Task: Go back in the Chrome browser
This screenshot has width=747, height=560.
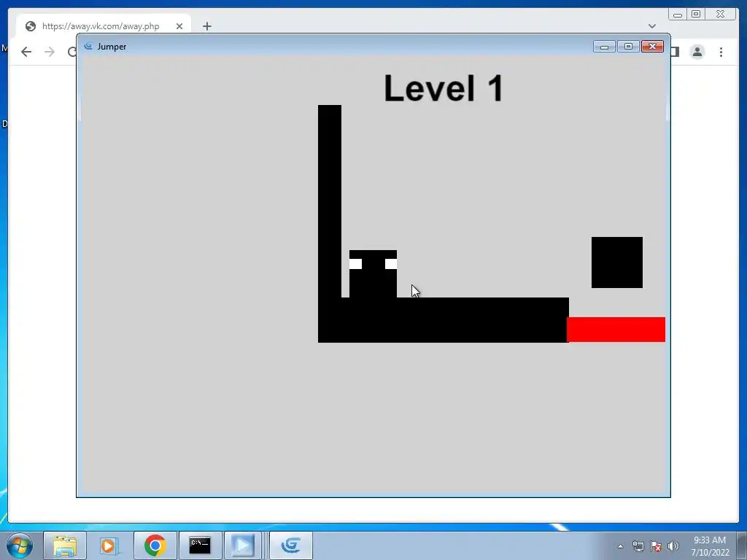Action: (26, 52)
